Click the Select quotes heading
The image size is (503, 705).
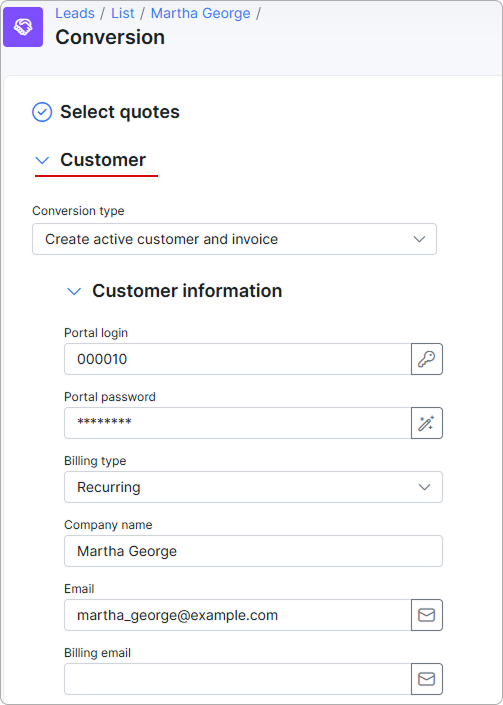[x=120, y=112]
